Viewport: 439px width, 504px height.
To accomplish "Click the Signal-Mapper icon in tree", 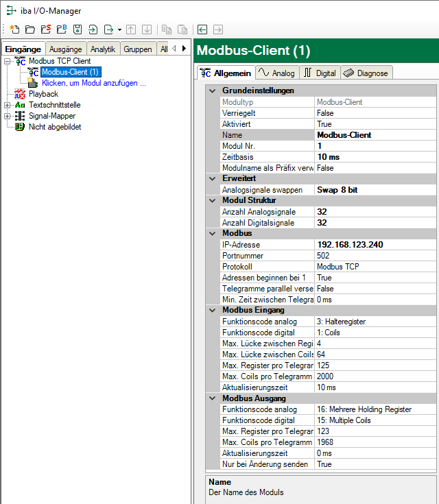I will click(20, 116).
